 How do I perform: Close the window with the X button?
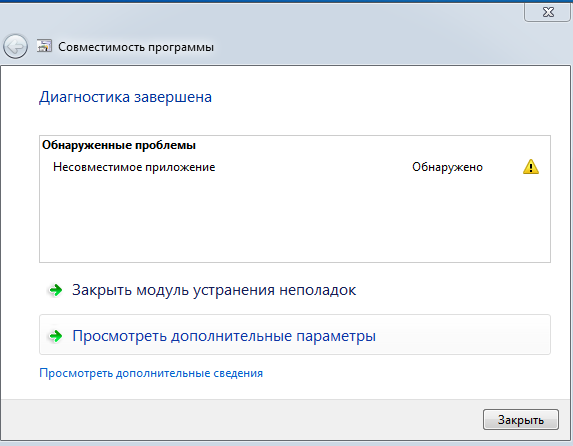tap(548, 12)
